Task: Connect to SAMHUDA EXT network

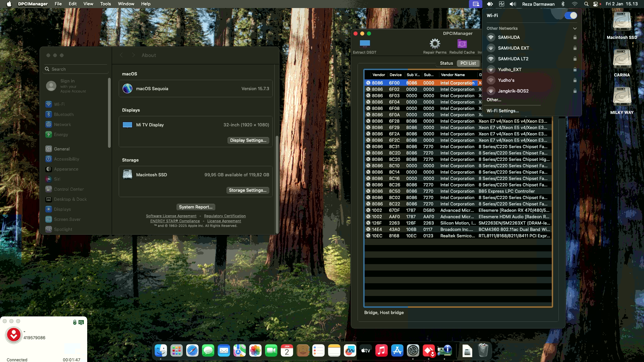Action: [532, 48]
